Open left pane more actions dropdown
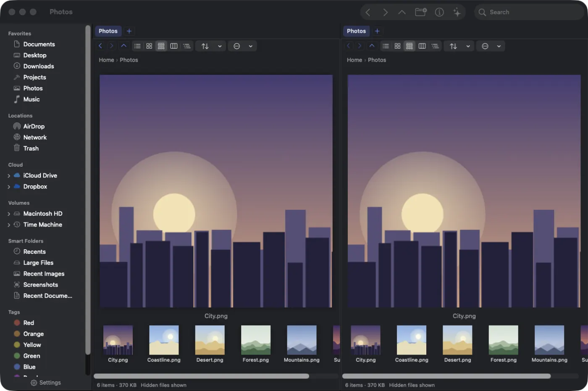This screenshot has width=588, height=391. [x=242, y=46]
